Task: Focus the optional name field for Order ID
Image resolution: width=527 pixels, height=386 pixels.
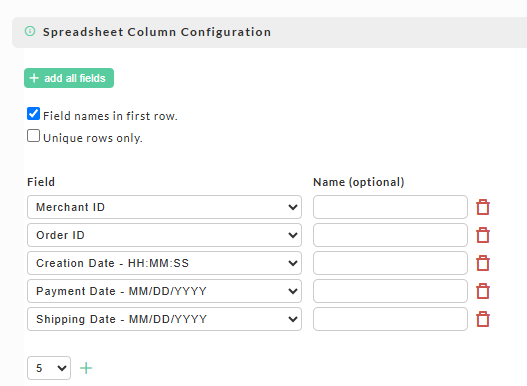Action: 390,235
